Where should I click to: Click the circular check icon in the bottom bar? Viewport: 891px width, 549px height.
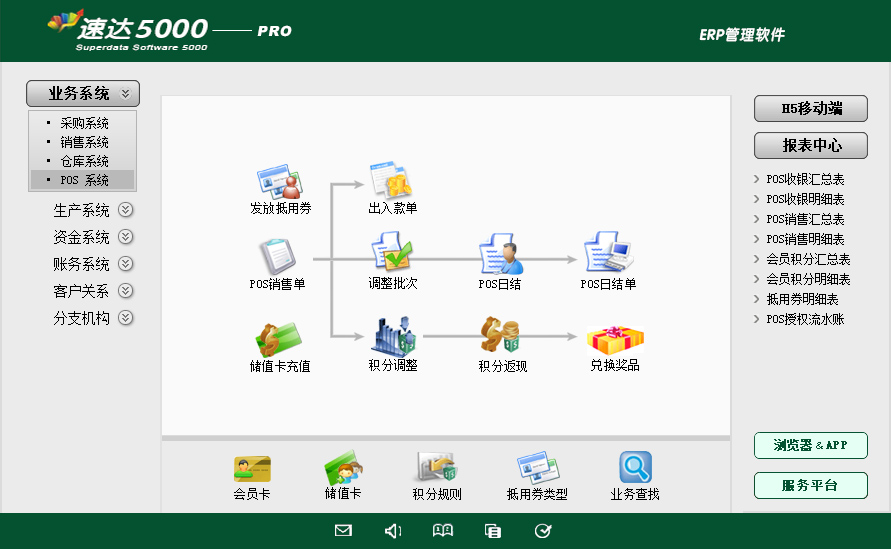pos(543,531)
